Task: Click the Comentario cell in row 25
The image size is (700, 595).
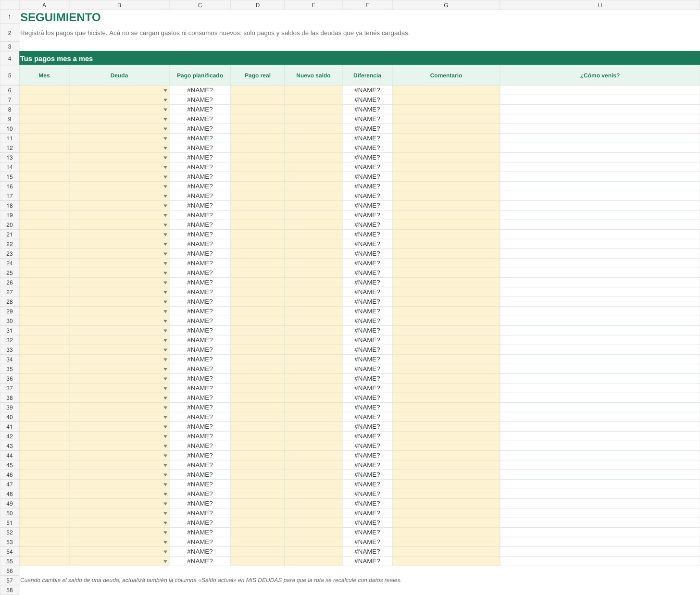Action: click(x=446, y=273)
